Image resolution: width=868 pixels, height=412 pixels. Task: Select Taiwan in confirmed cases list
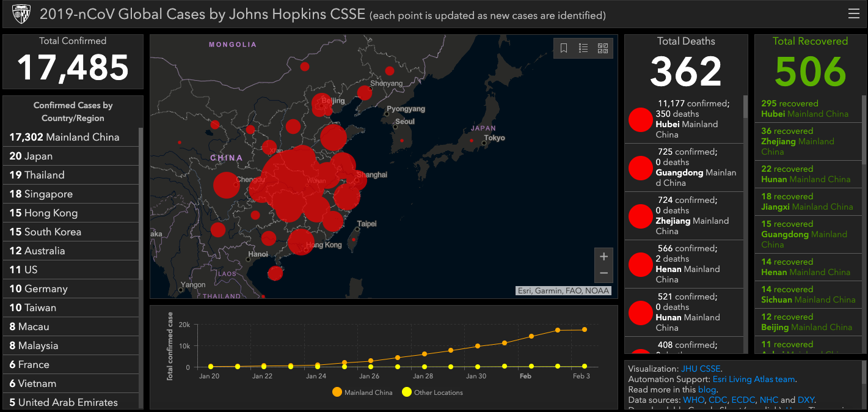click(x=71, y=307)
